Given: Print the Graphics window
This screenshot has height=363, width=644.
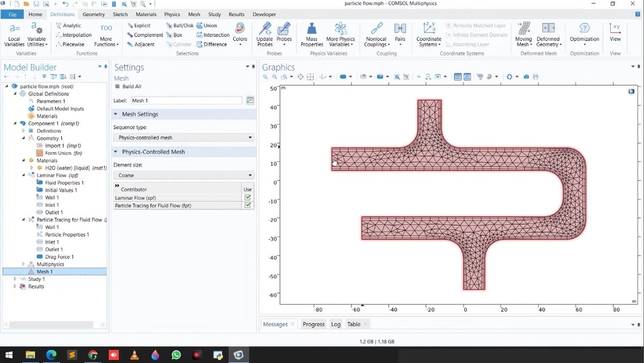Looking at the screenshot, I should [x=536, y=77].
